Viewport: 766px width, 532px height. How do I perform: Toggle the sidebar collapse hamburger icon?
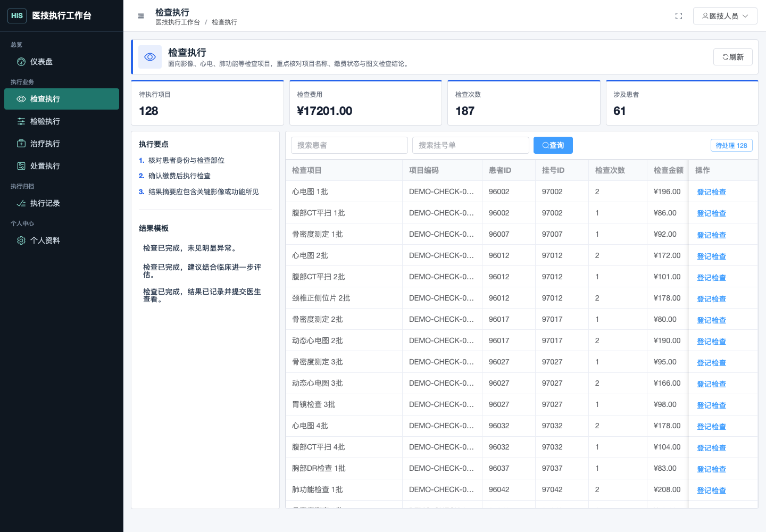click(141, 16)
